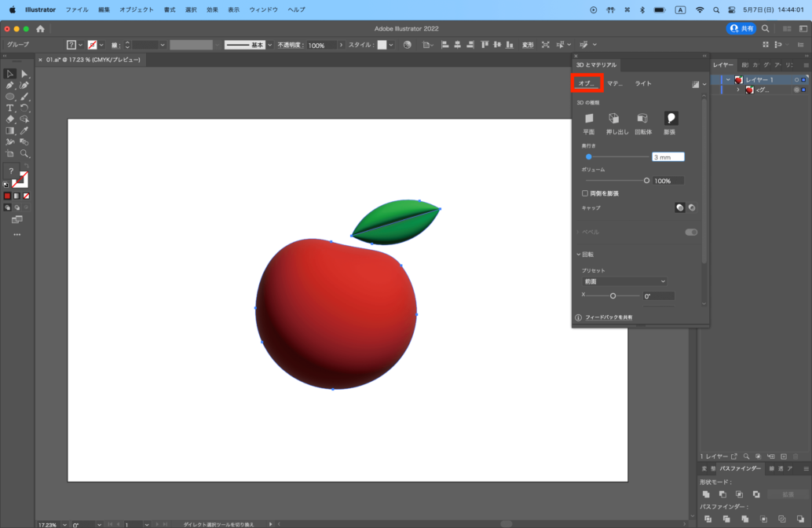Select the Artboard tool

[10, 153]
